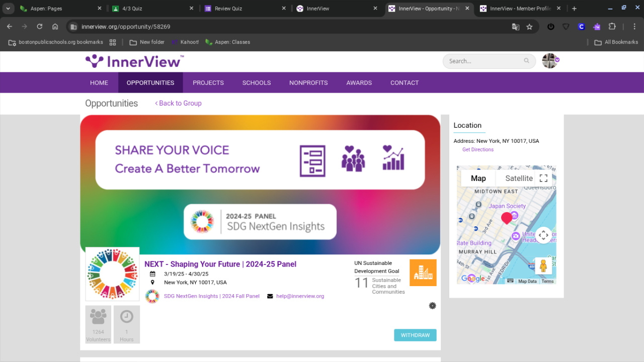Open the map camera controls button
The width and height of the screenshot is (644, 362).
pos(543,235)
